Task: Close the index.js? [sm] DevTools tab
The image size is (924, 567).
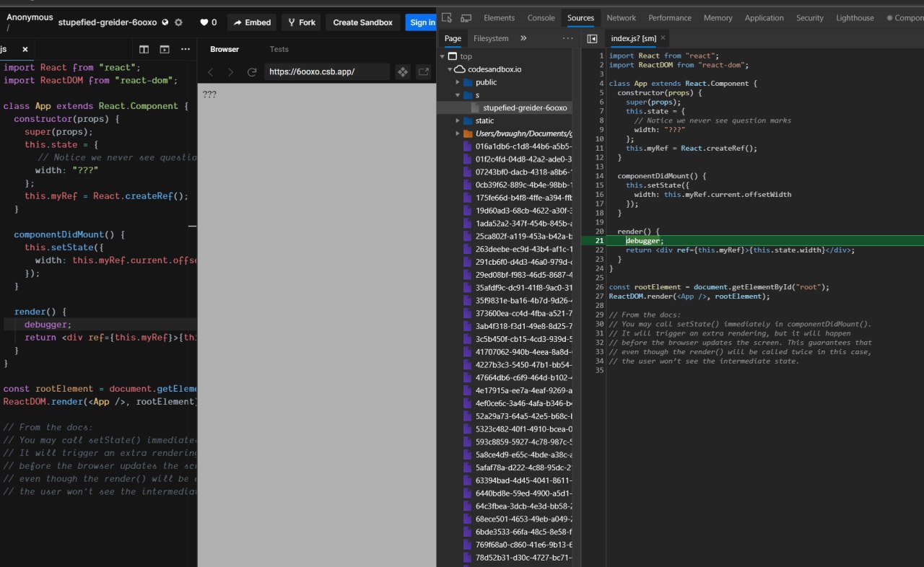Action: [x=663, y=38]
